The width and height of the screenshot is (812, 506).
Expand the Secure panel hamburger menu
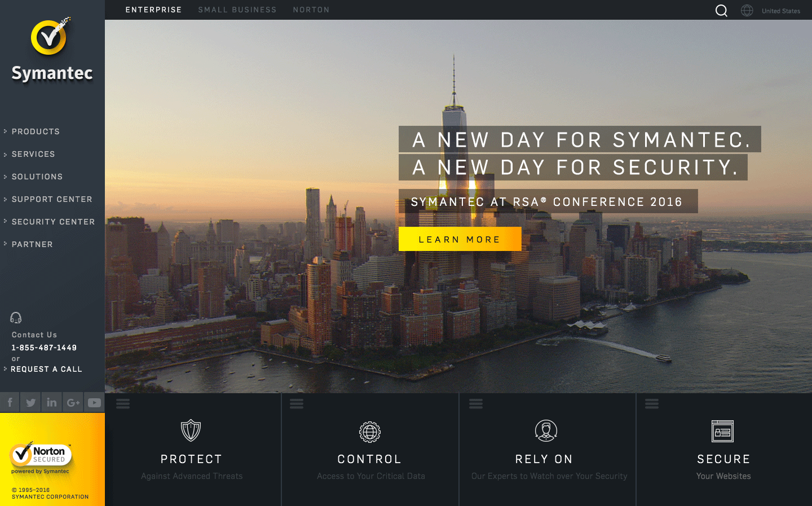(x=652, y=404)
